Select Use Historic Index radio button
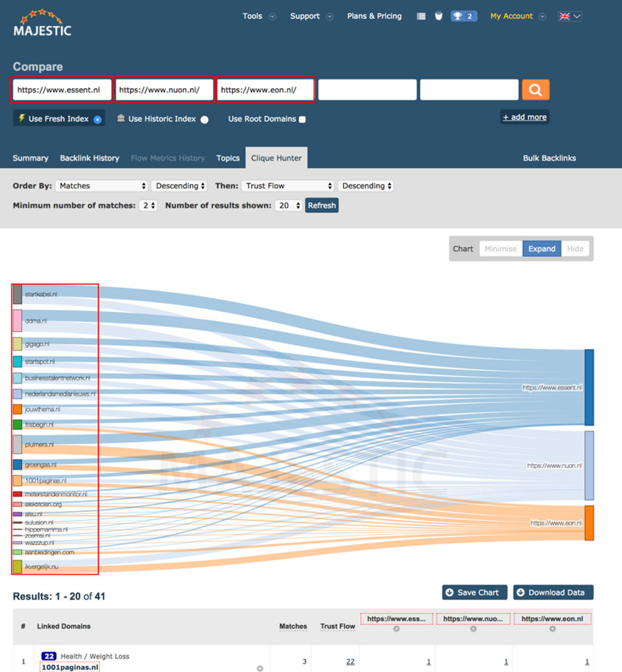This screenshot has width=622, height=672. [205, 120]
